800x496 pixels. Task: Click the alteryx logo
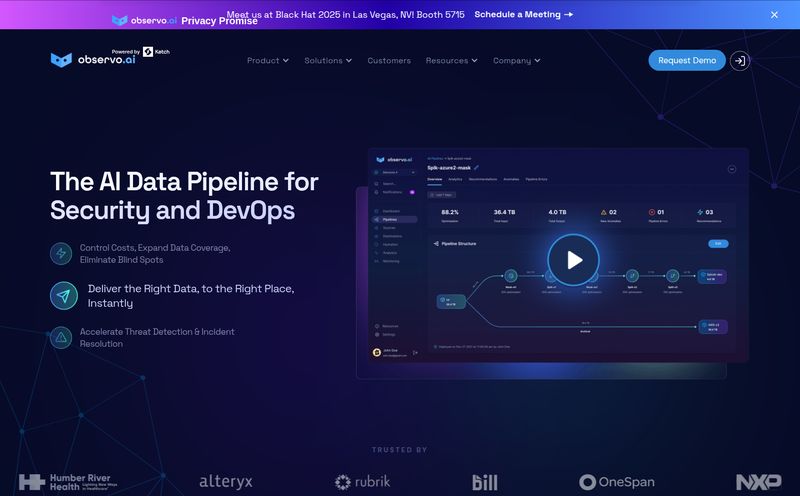coord(226,481)
